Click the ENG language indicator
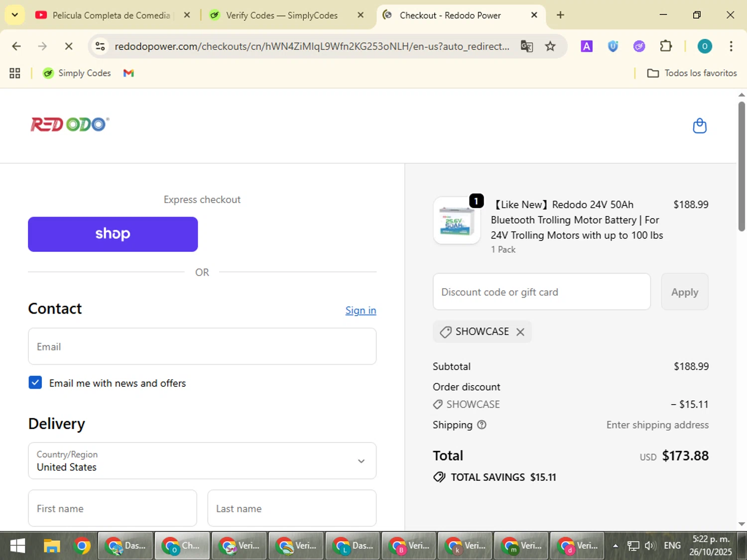Image resolution: width=747 pixels, height=560 pixels. point(672,546)
